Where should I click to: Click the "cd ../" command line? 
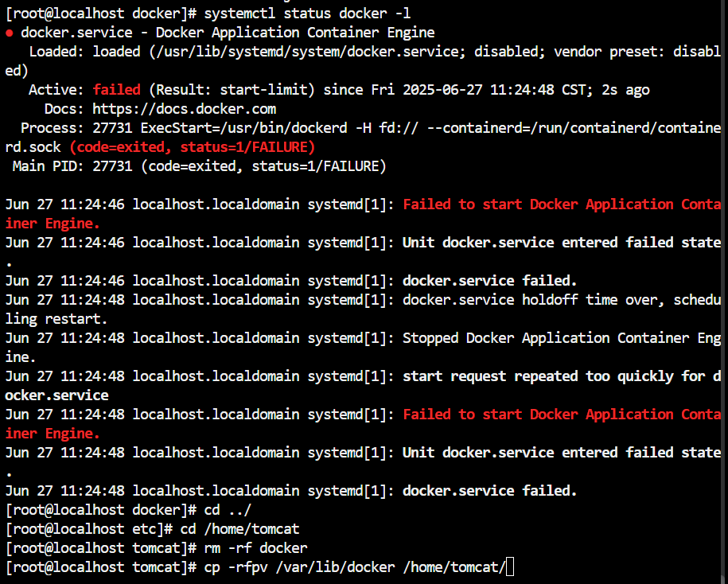(x=228, y=510)
